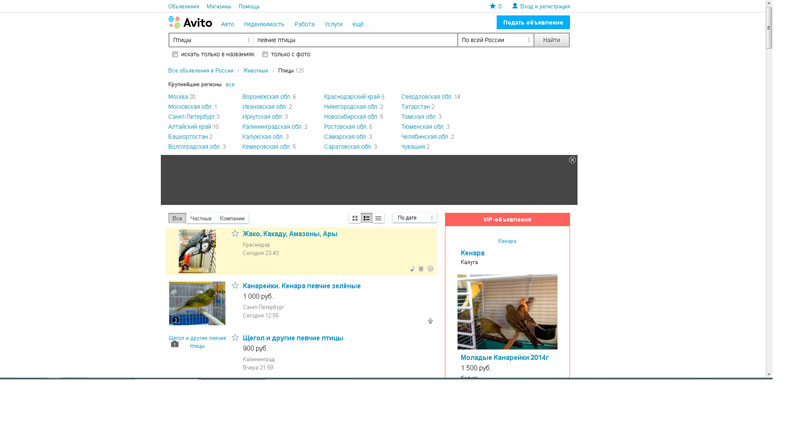The image size is (800, 439).
Task: Expand the 'По всей России' region dropdown
Action: (495, 40)
